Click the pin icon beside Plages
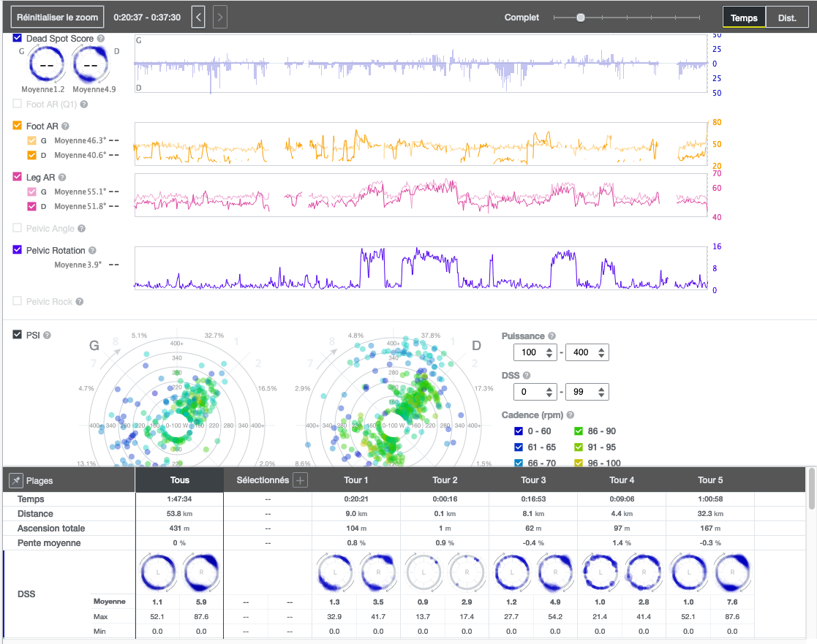The height and width of the screenshot is (644, 817). [x=15, y=480]
